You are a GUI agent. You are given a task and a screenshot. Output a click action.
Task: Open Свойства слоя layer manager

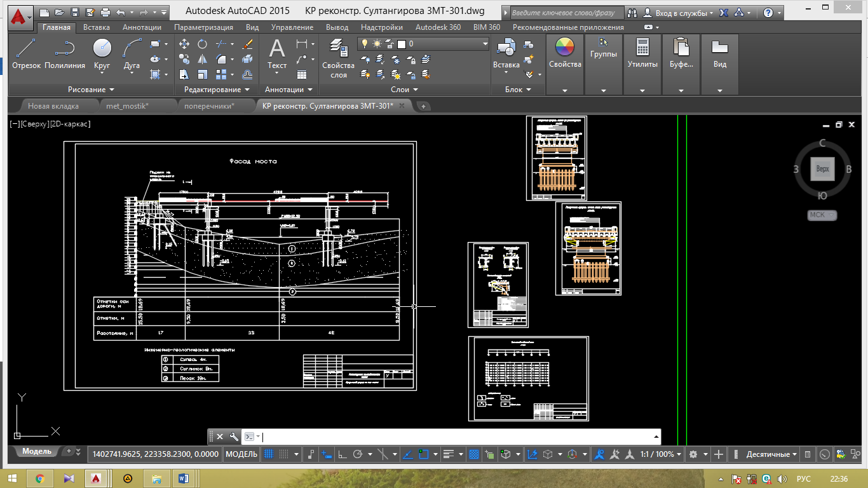point(338,58)
